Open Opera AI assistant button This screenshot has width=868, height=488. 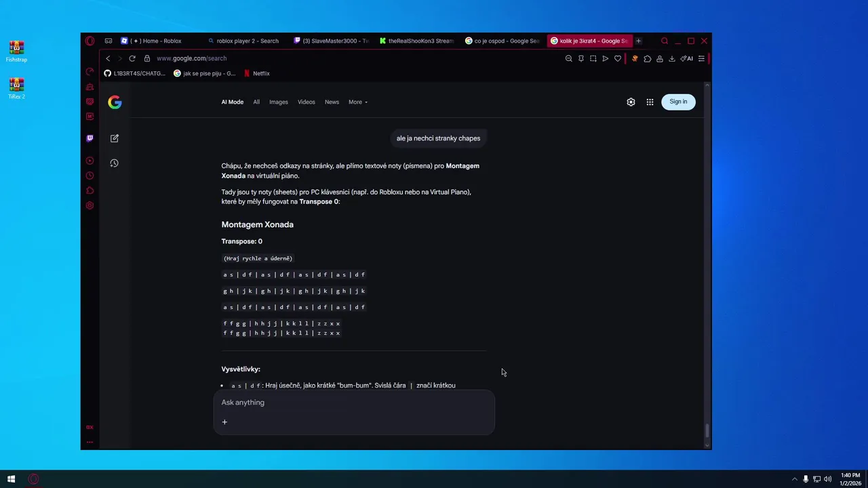[687, 58]
